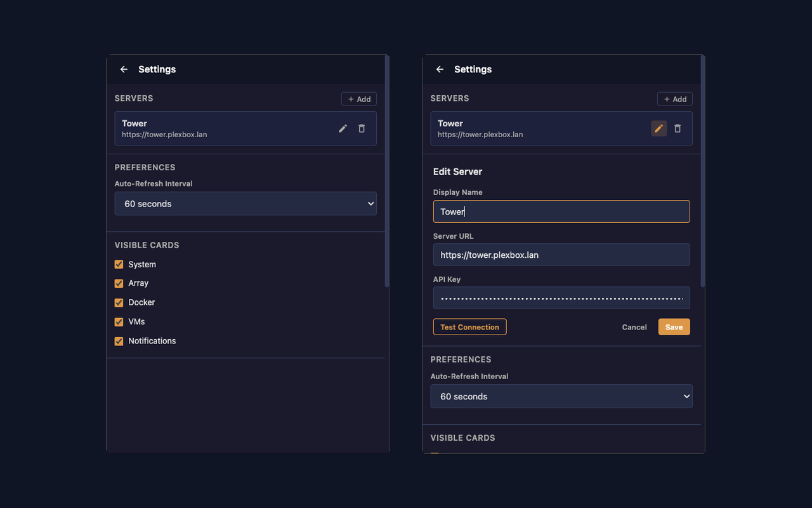Image resolution: width=812 pixels, height=508 pixels.
Task: Delete the Tower server using the trash icon
Action: 362,128
